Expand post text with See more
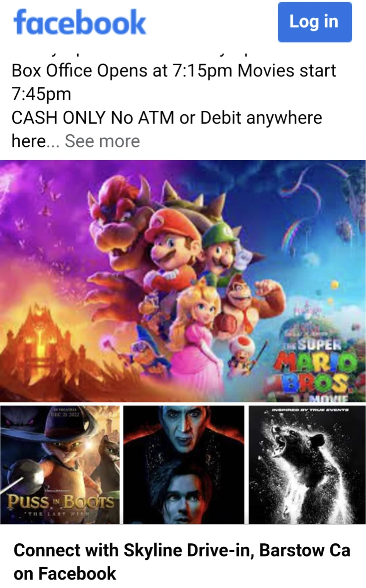The image size is (366, 588). [102, 141]
